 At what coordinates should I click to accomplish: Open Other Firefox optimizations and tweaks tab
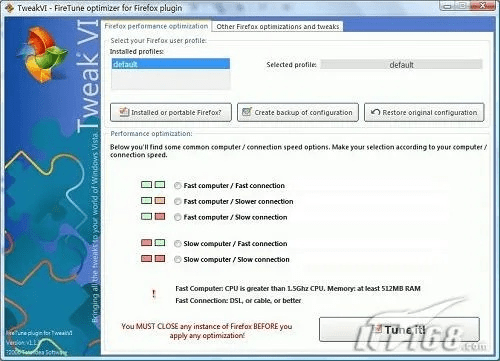point(278,26)
